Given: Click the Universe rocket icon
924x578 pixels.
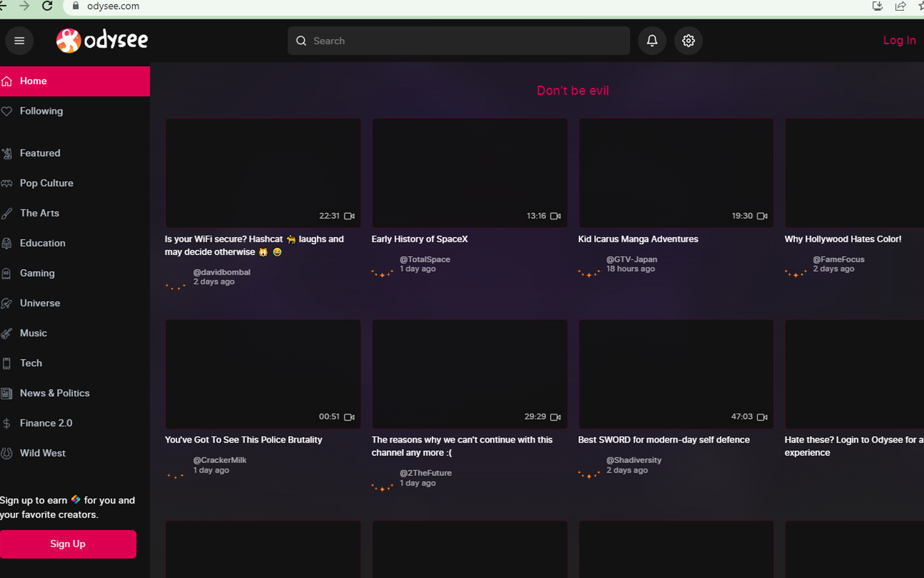Looking at the screenshot, I should 6,303.
